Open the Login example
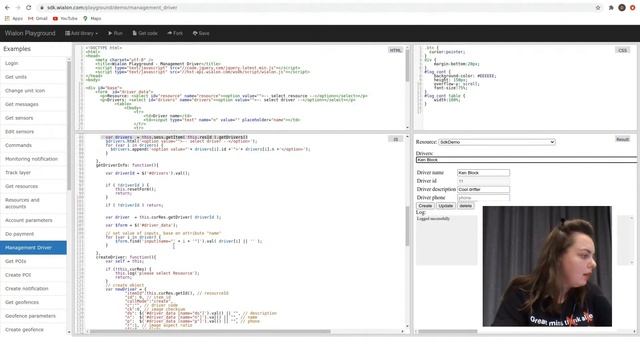The height and width of the screenshot is (360, 640). (33, 63)
